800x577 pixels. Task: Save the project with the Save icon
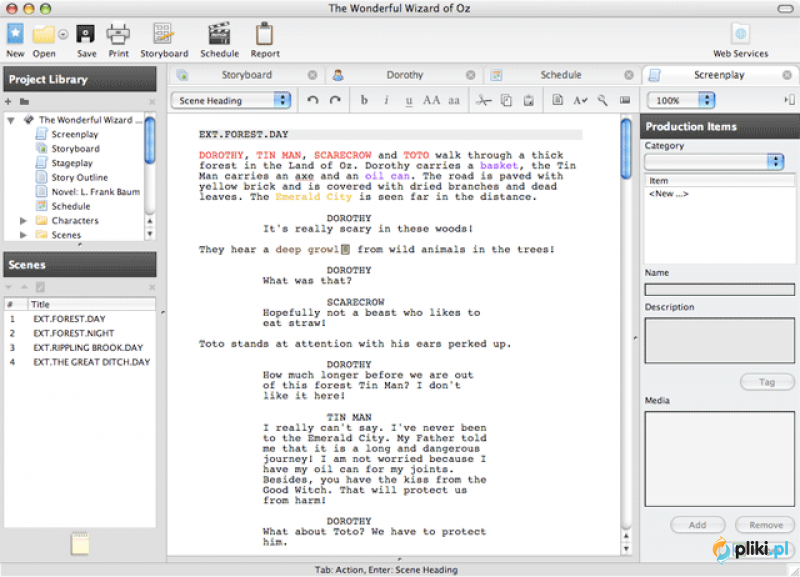(86, 34)
